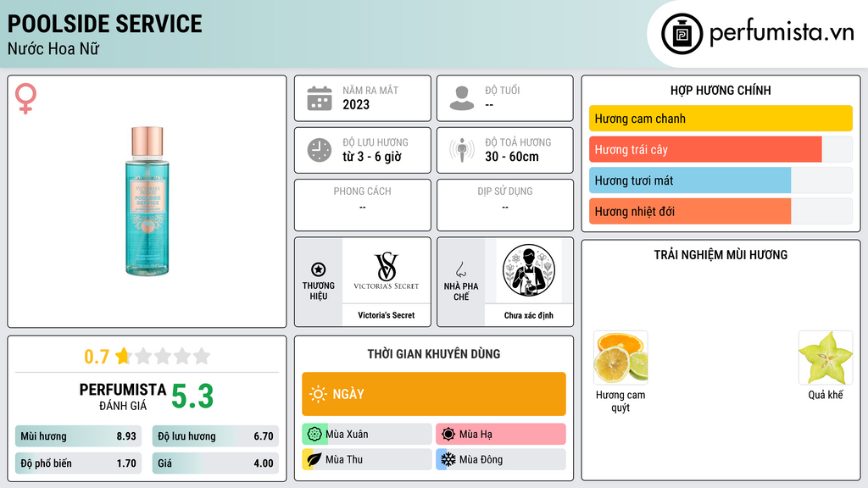This screenshot has height=488, width=868.
Task: Click the từ 3 - 6 giờ longevity value
Action: pos(372,157)
